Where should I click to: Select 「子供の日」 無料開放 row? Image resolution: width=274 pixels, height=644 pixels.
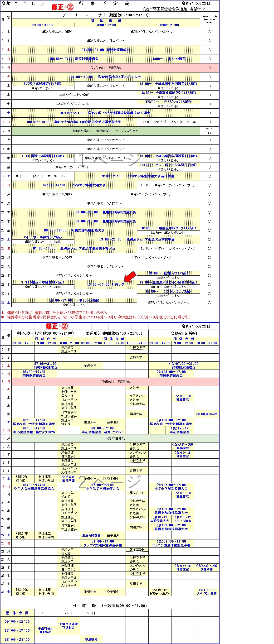coord(115,382)
